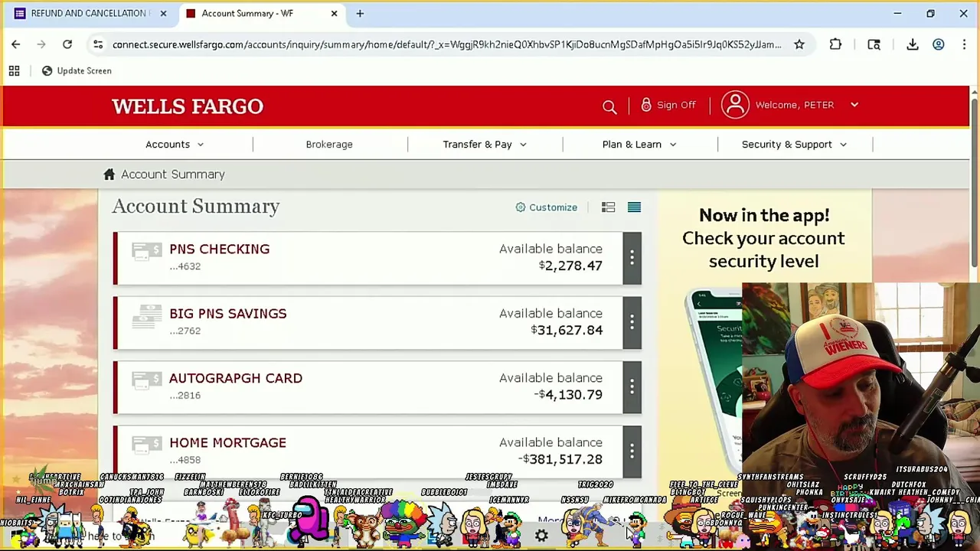
Task: Open three-dot menu for HOME MORTGAGE
Action: point(632,452)
